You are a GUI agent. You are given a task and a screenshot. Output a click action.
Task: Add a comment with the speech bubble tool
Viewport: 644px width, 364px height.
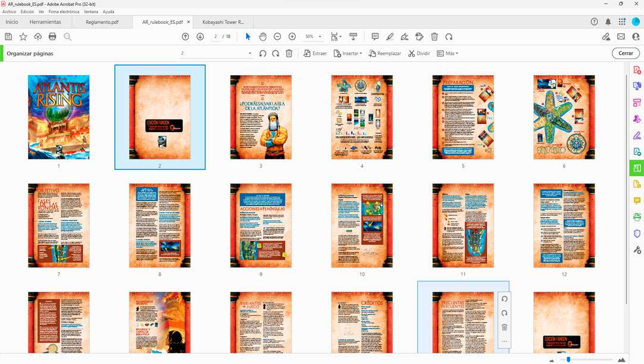[x=375, y=36]
